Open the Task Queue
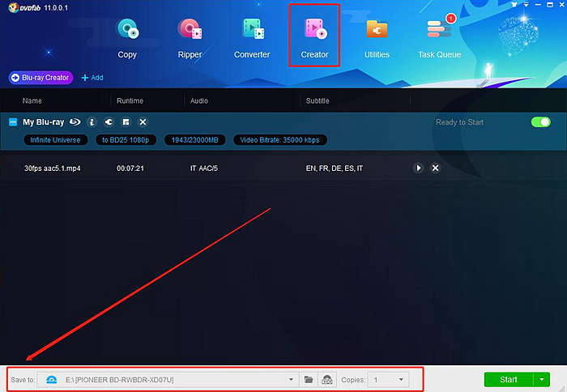This screenshot has height=392, width=567. 439,38
